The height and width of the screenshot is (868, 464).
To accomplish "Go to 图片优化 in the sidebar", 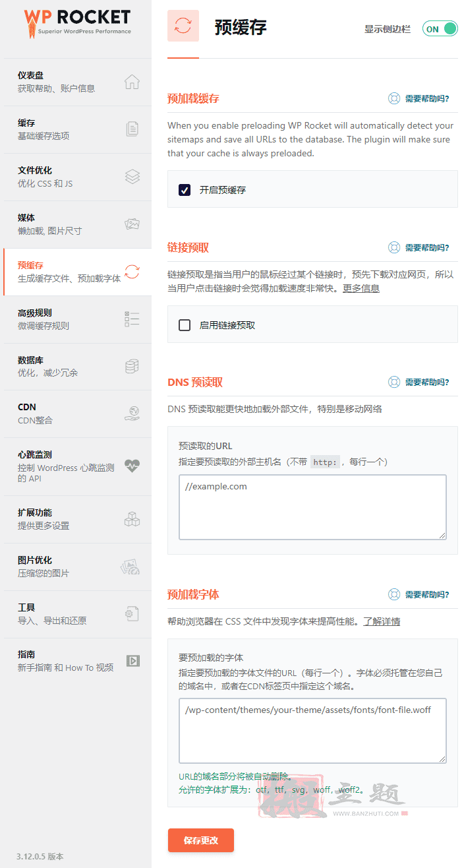I will click(x=77, y=567).
